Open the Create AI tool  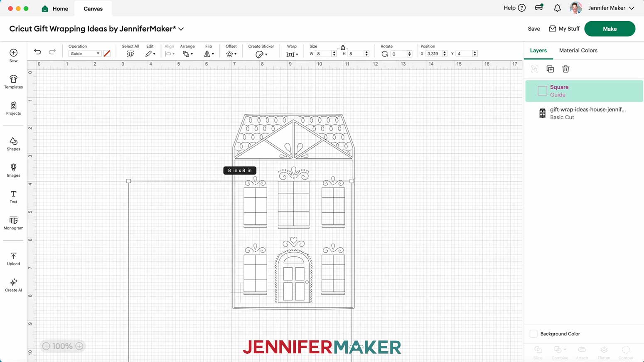tap(13, 285)
